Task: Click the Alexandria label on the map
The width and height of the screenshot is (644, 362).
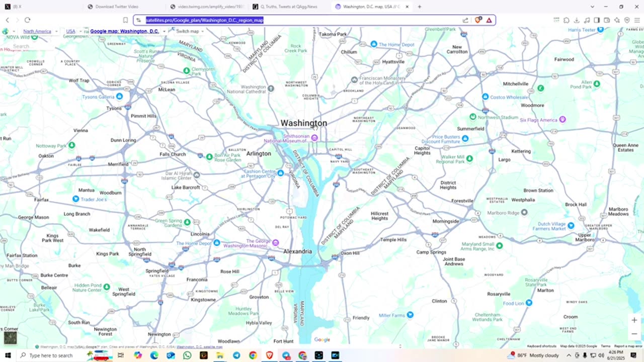Action: tap(297, 251)
